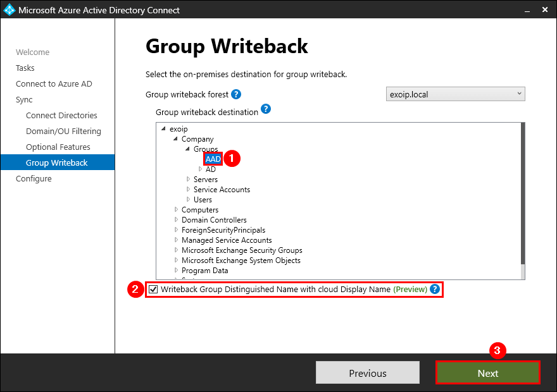Select the Users organizational unit
The height and width of the screenshot is (392, 557).
tap(203, 199)
